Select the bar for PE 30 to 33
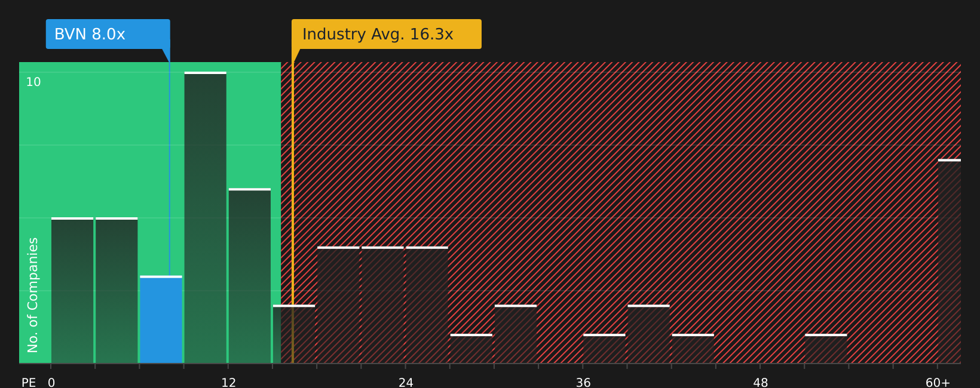The image size is (980, 388). point(516,334)
